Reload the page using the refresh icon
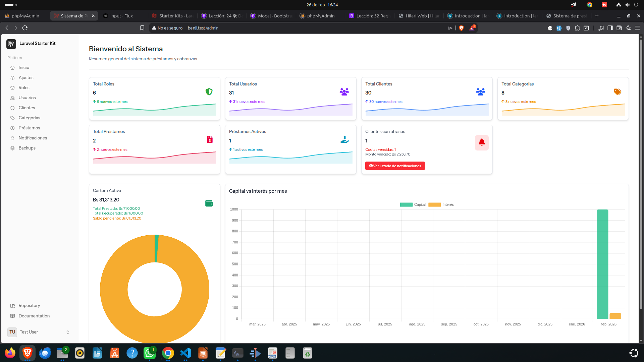644x362 pixels. coord(25,28)
